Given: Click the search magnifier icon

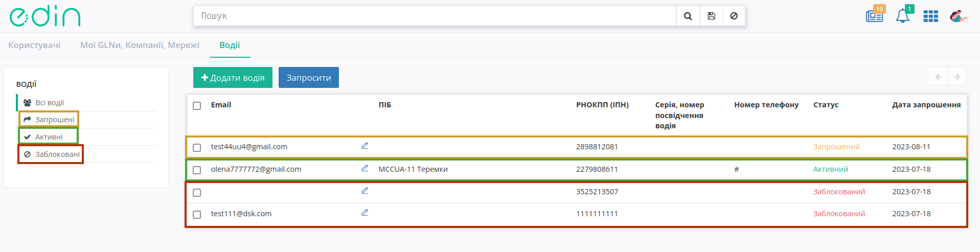Looking at the screenshot, I should pyautogui.click(x=688, y=16).
